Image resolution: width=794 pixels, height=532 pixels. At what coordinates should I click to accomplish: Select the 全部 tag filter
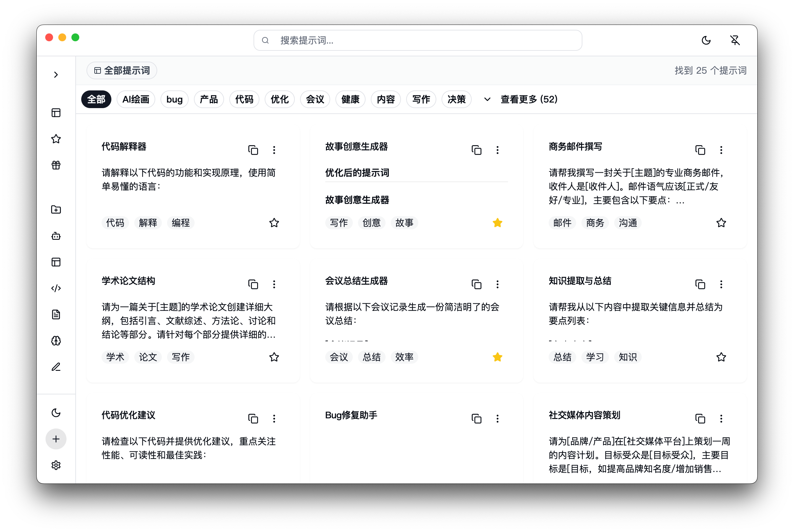[x=96, y=99]
